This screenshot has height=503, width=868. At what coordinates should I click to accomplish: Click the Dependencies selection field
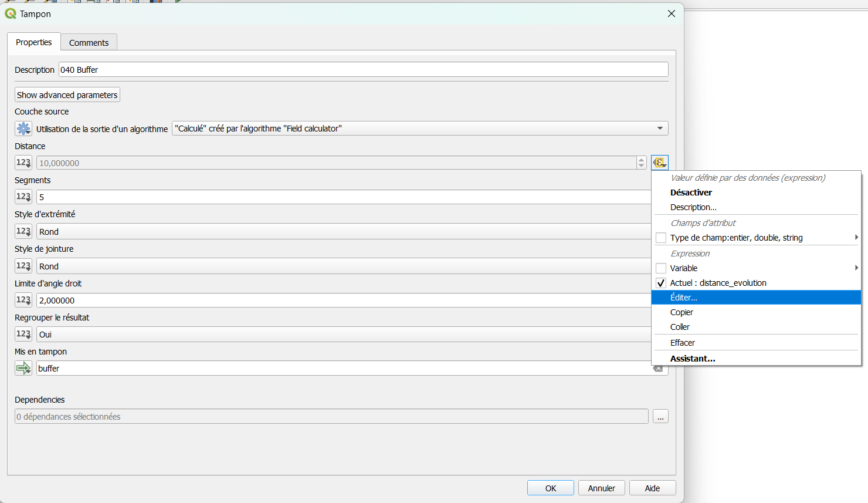(331, 416)
